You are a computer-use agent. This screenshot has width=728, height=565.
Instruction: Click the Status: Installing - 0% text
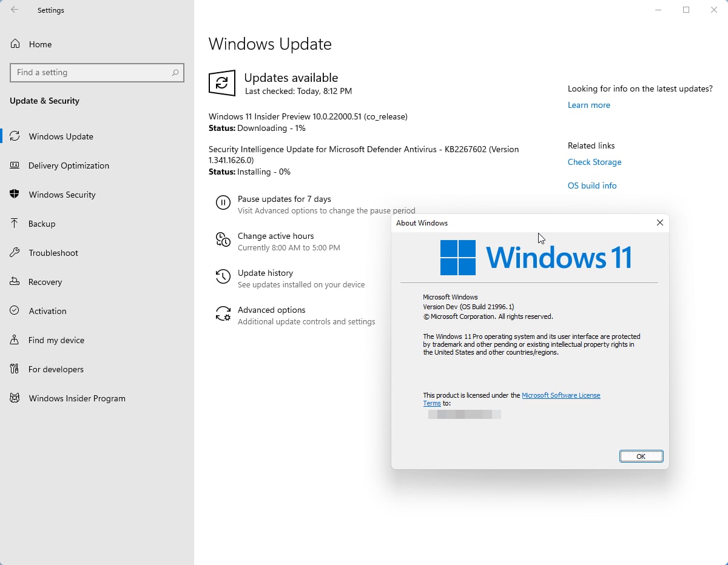pos(249,172)
